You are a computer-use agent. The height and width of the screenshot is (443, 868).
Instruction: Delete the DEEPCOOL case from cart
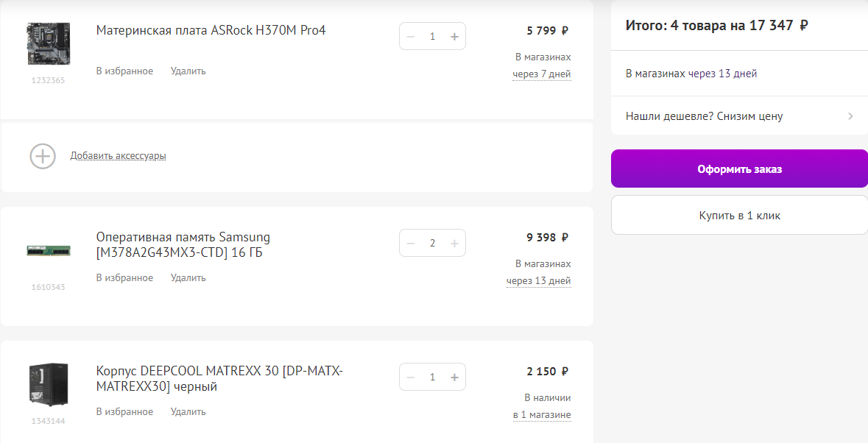[188, 412]
